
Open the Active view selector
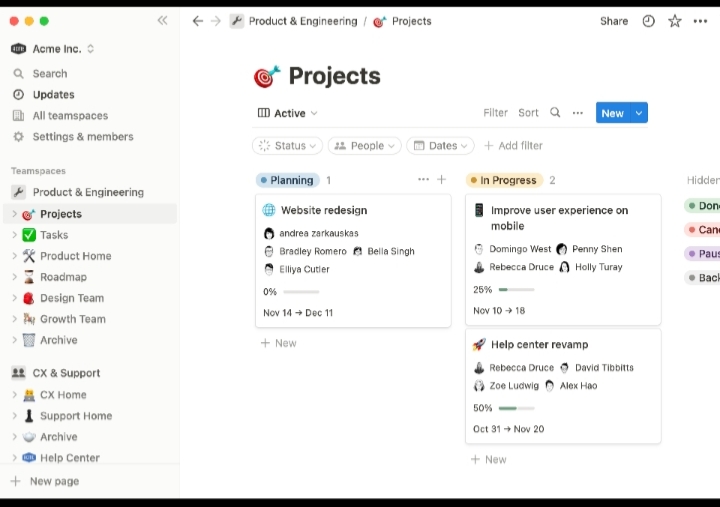[288, 113]
